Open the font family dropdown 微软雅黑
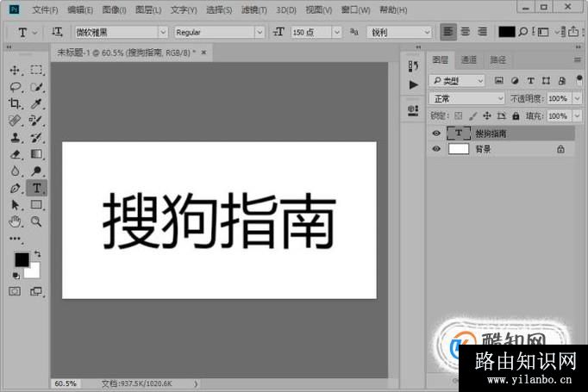Viewport: 588px width, 392px height. [163, 32]
